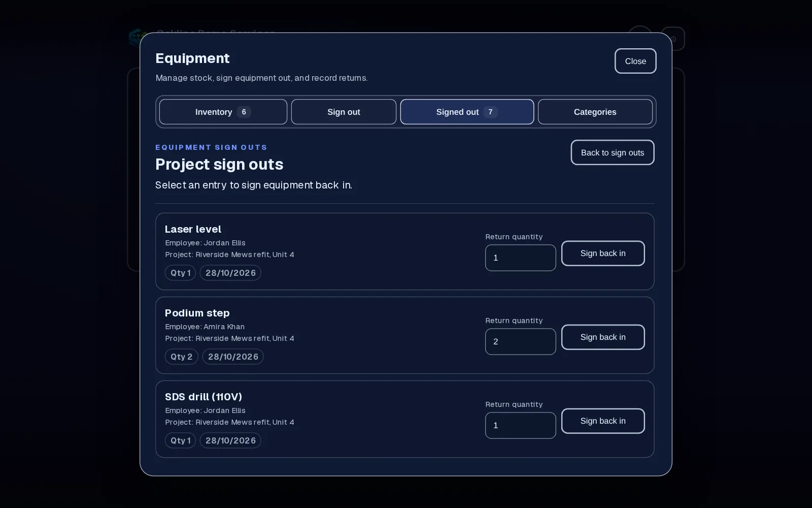This screenshot has width=812, height=508.
Task: Focus Laser level return quantity field
Action: tap(521, 258)
